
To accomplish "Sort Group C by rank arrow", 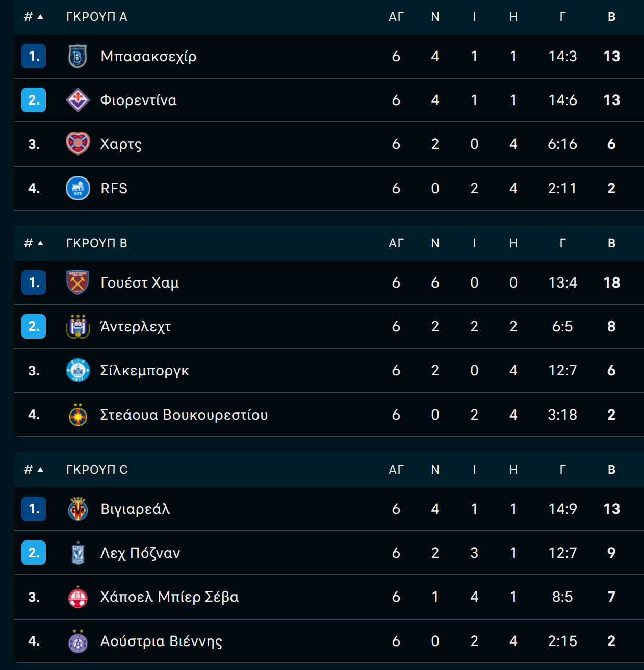I will (40, 470).
